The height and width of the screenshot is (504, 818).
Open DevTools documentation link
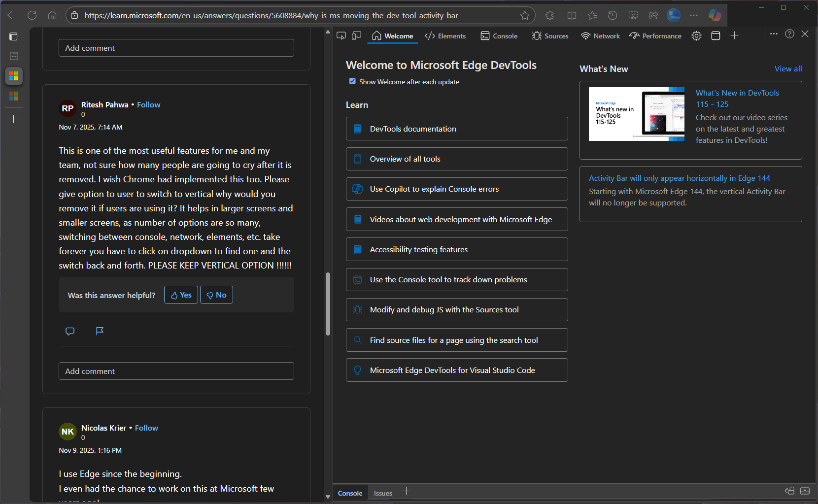457,129
